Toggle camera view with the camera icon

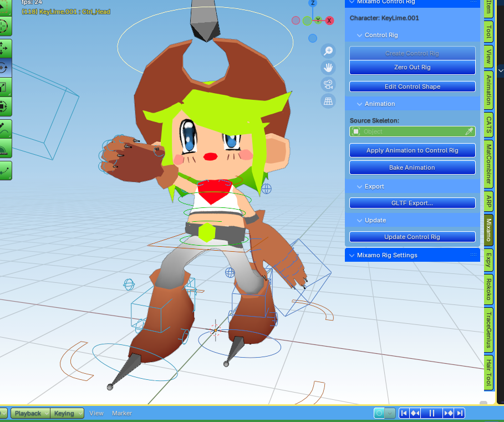coord(329,84)
